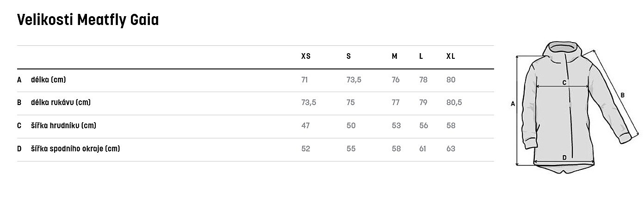Image resolution: width=644 pixels, height=205 pixels.
Task: Click the M chest width value 53
Action: click(x=396, y=125)
